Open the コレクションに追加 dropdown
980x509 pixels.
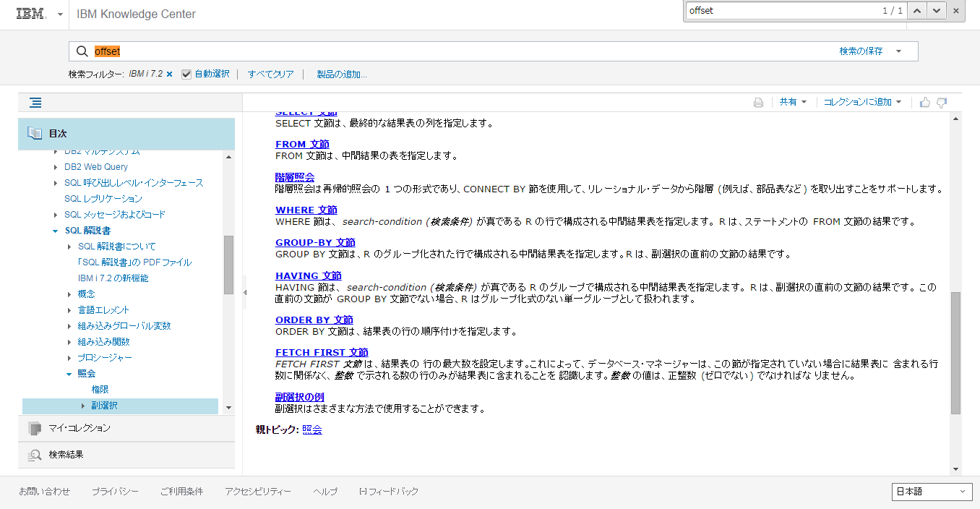click(862, 103)
